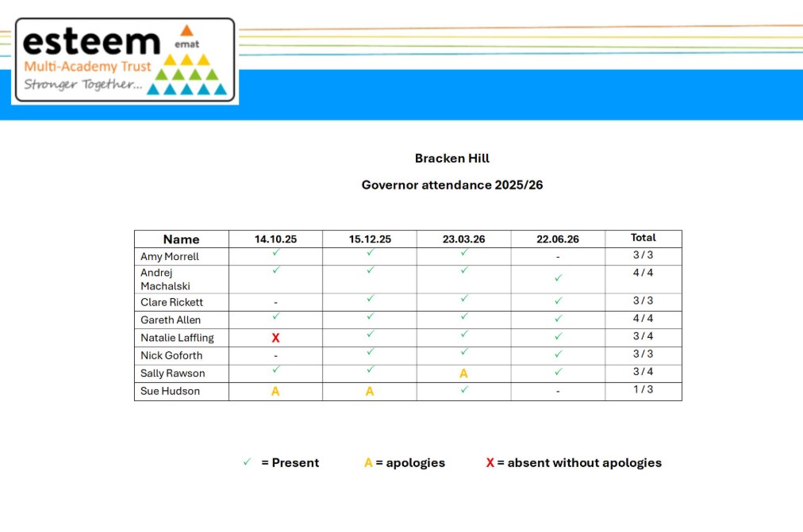Screen dimensions: 803x532
Task: Click Andrej Machalski's checkmark under 22.06.26
Action: (x=558, y=277)
